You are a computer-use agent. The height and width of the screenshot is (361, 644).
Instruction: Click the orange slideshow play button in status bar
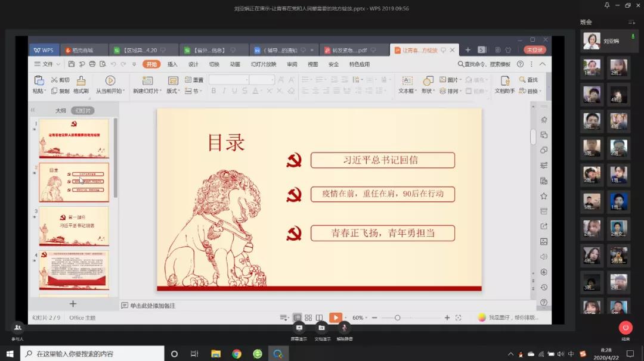(x=336, y=318)
